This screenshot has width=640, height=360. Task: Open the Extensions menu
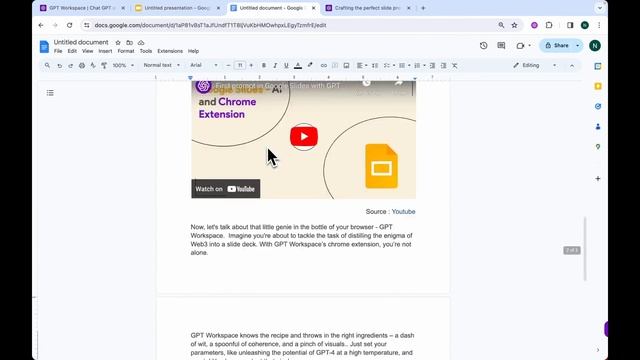point(170,51)
